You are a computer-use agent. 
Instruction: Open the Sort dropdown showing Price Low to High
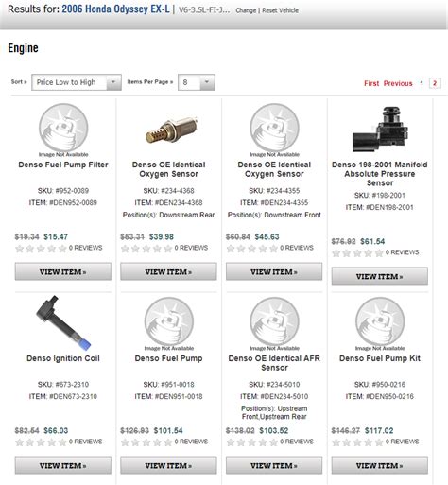[77, 82]
